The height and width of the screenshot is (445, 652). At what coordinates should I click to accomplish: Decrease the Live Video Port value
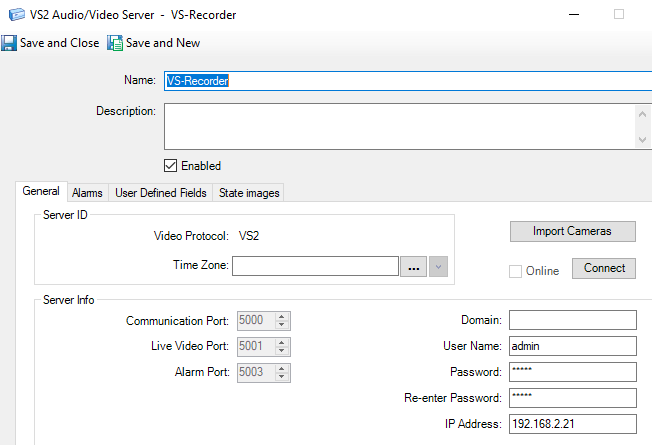click(282, 350)
